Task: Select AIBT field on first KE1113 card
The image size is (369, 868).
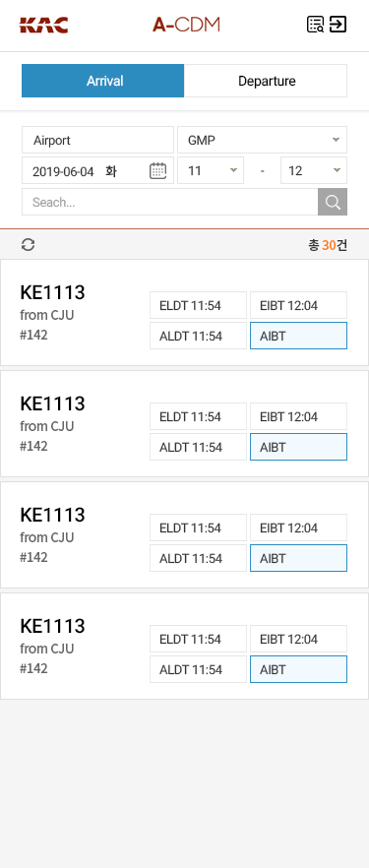Action: [299, 336]
